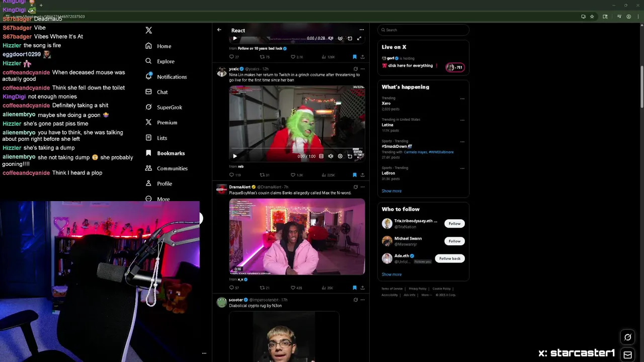Open DramaAlert video thumbnail
The width and height of the screenshot is (644, 362).
(297, 237)
